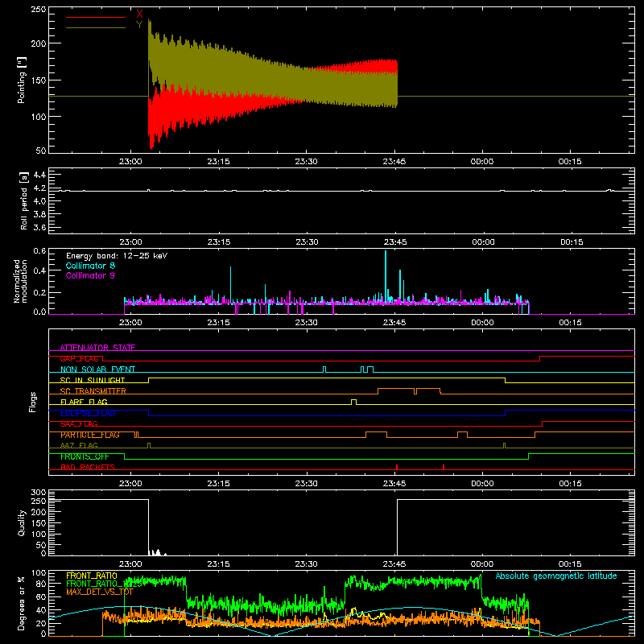The width and height of the screenshot is (644, 644).
Task: Click the SAA_FLAG label
Action: 79,424
